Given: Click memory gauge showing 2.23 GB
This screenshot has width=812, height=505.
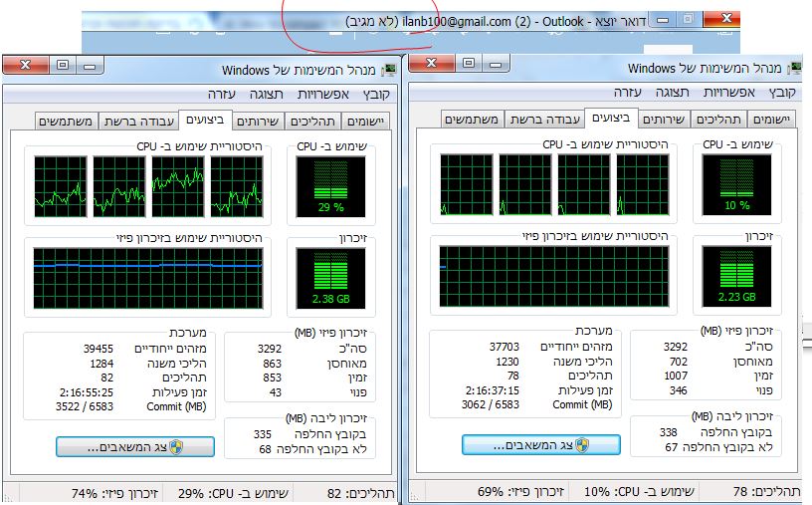Looking at the screenshot, I should point(737,276).
